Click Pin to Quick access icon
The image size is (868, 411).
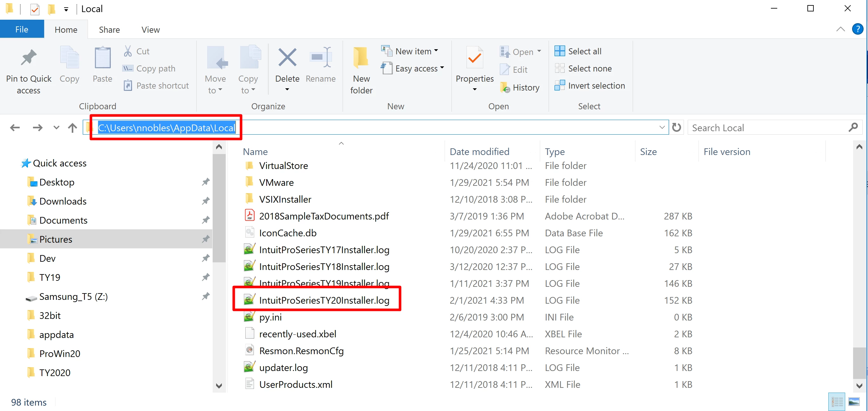[29, 57]
